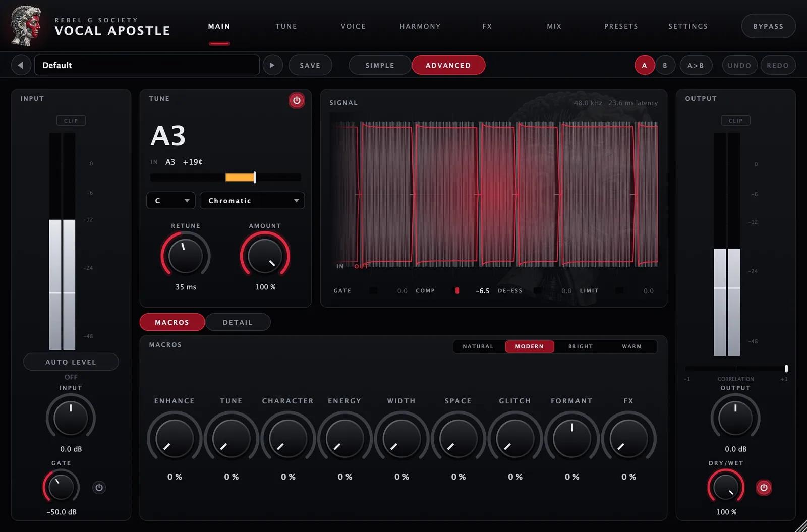Viewport: 807px width, 532px height.
Task: Select the Warm macro style
Action: [x=631, y=346]
